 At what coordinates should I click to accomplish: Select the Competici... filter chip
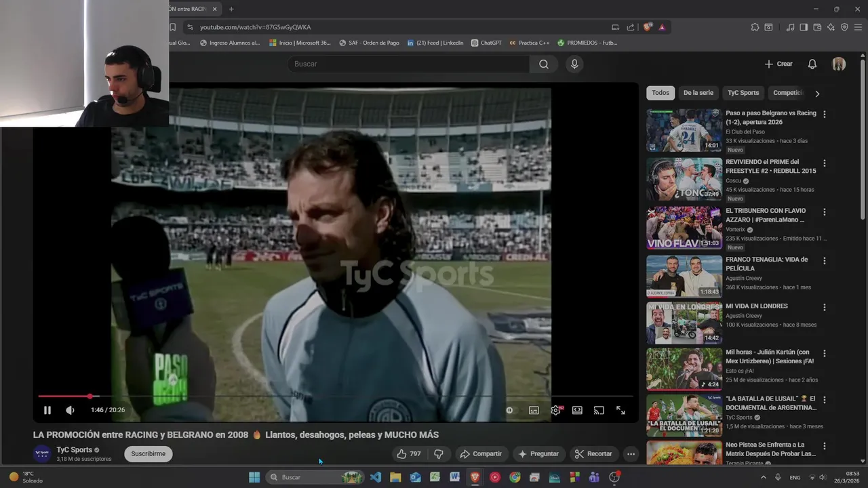[x=788, y=93]
